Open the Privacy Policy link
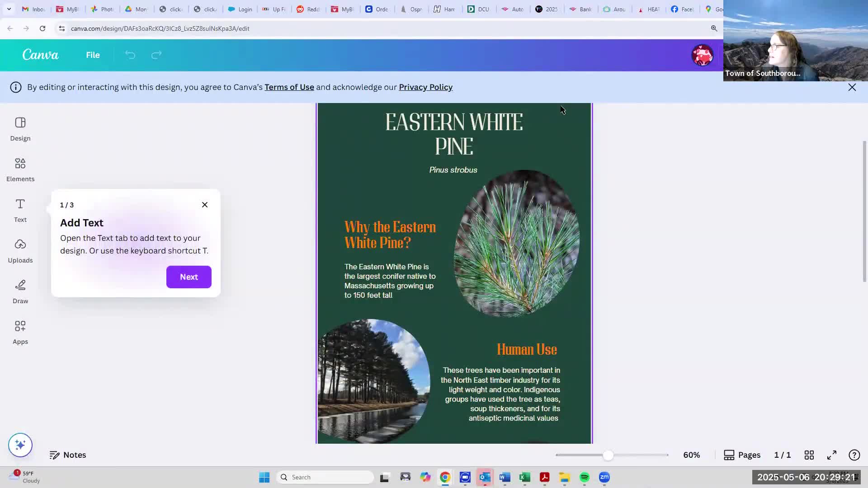 click(425, 87)
